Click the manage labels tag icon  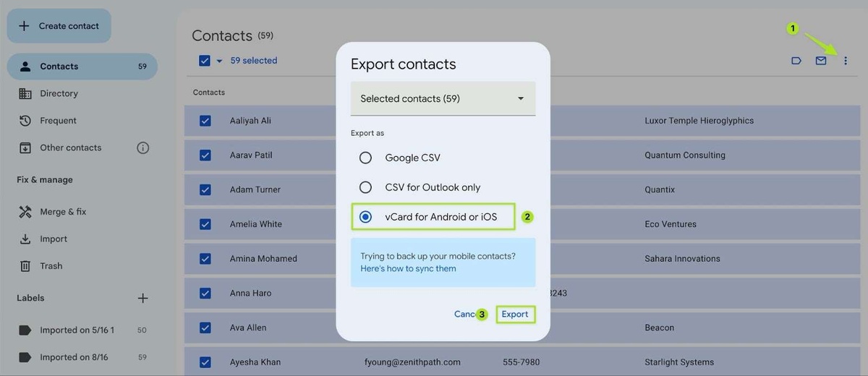click(796, 61)
